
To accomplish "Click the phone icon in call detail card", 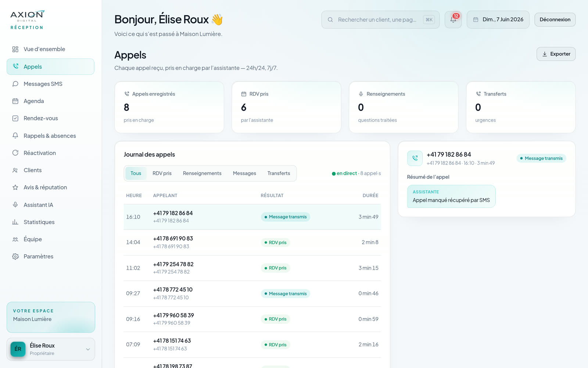I will (415, 158).
